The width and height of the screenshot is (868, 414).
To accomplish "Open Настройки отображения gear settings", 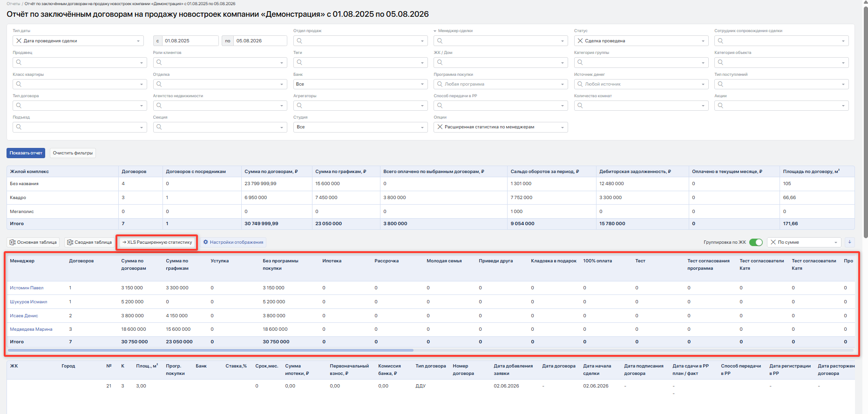I will [233, 242].
